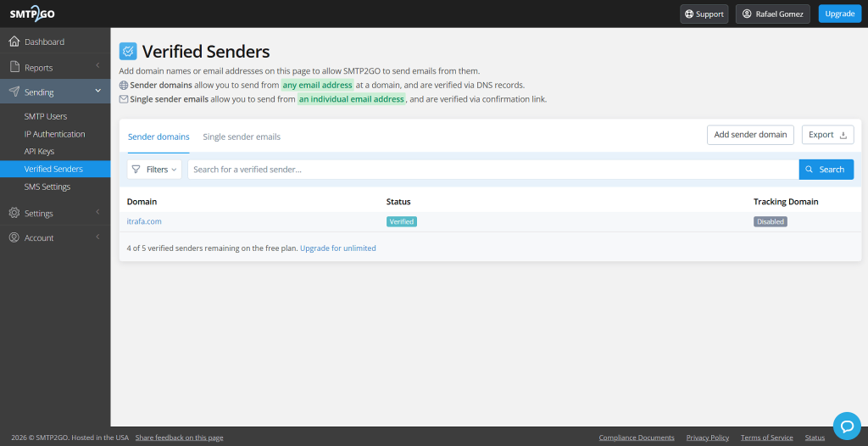Click the globe icon beside Sender domains

coord(124,86)
